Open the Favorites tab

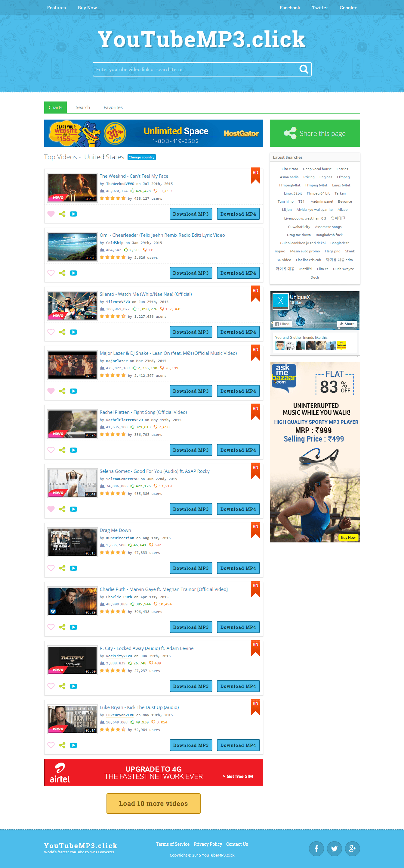(x=113, y=108)
